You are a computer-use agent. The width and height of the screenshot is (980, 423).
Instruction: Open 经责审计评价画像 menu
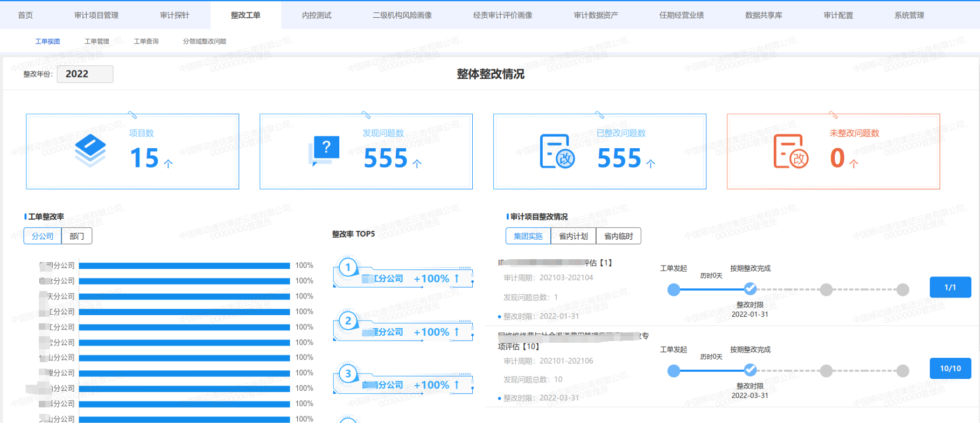tap(503, 15)
